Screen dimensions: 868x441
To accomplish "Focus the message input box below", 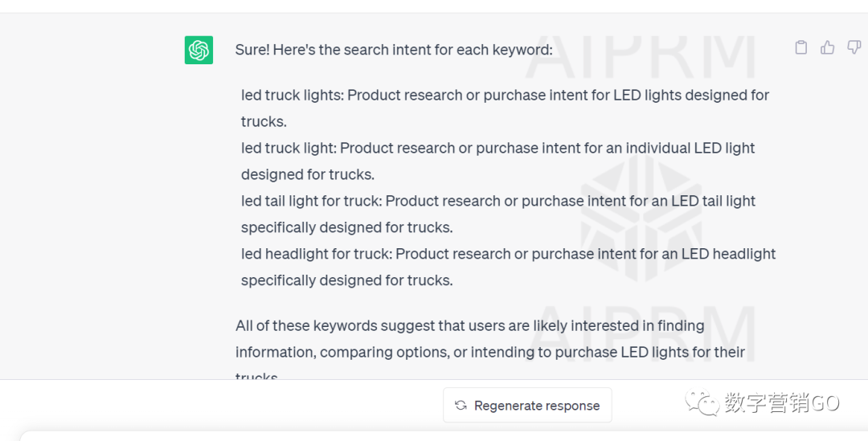I will (444, 436).
